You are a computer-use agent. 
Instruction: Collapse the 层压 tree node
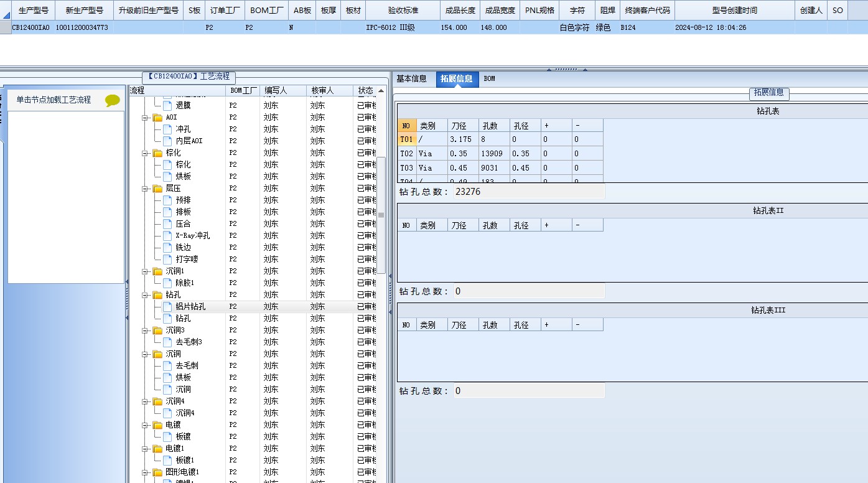coord(146,189)
